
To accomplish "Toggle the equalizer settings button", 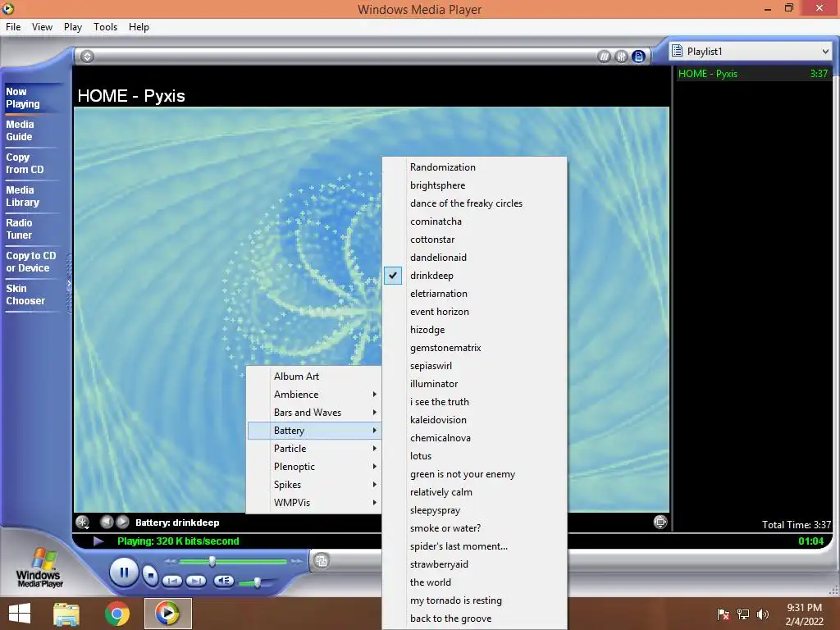I will (622, 57).
